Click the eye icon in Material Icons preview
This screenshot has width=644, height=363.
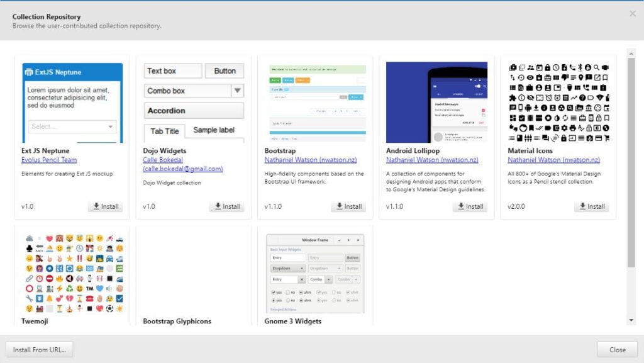pos(530,77)
